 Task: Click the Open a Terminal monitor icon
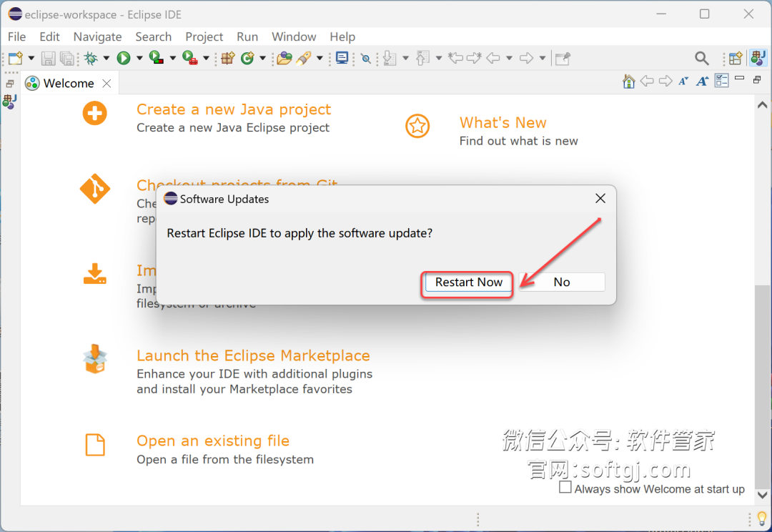point(342,58)
